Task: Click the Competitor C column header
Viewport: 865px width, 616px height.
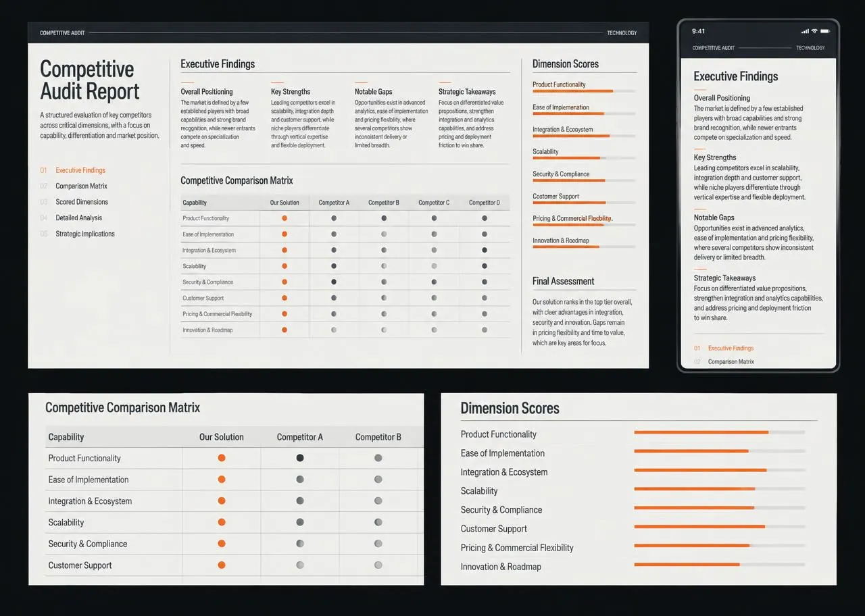Action: 434,203
